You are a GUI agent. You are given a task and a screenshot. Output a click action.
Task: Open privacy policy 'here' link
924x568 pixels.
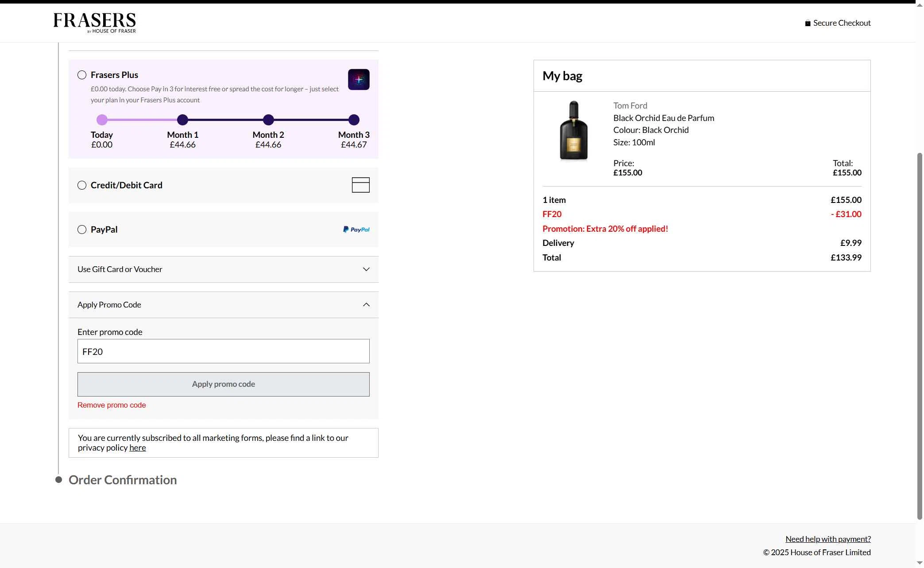137,448
